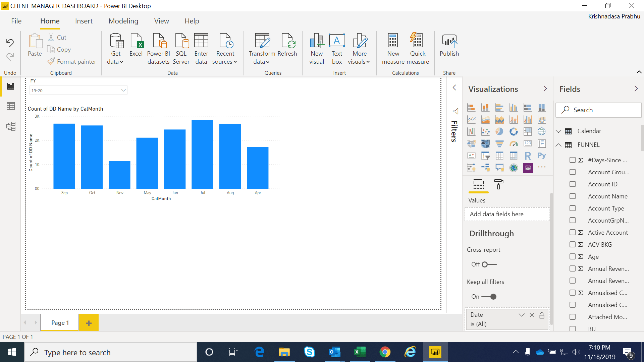This screenshot has width=644, height=362.
Task: Open the FY slicer dropdown
Action: (123, 90)
